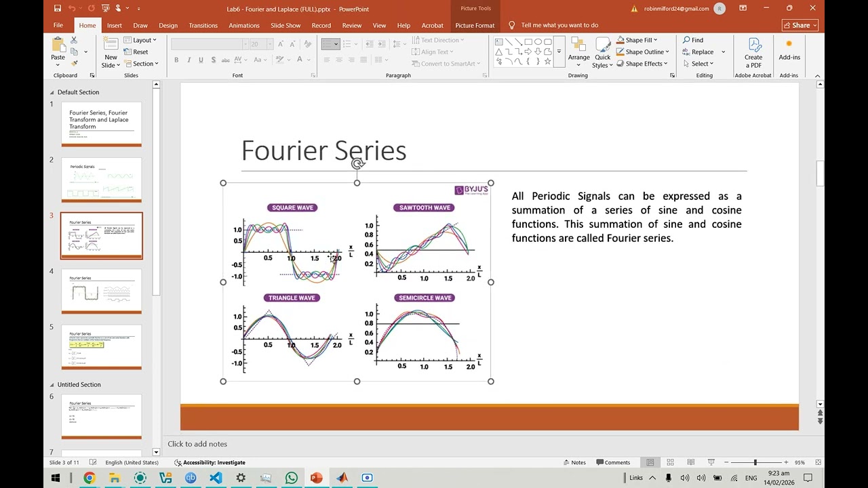Select the oval shape in the shapes gallery

pyautogui.click(x=538, y=42)
